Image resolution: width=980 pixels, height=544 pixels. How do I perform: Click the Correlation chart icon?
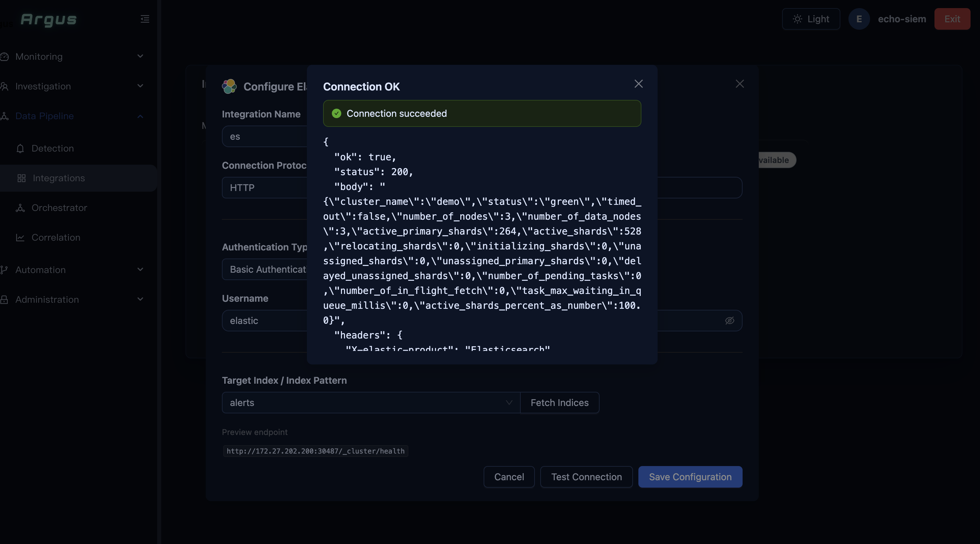(x=21, y=238)
